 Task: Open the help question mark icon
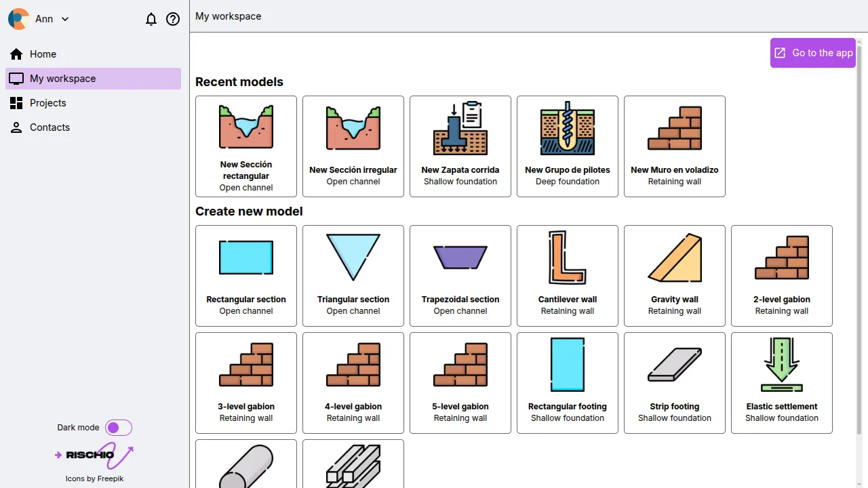pos(173,19)
